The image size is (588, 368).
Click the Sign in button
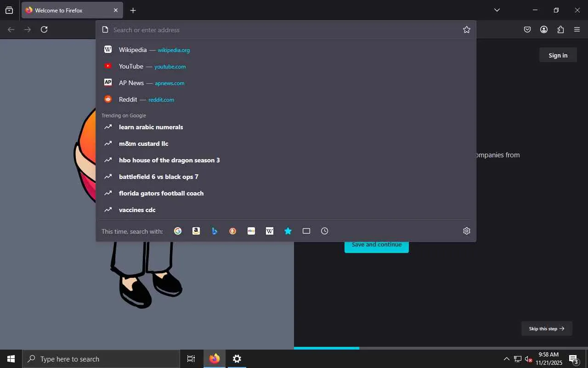coord(558,55)
